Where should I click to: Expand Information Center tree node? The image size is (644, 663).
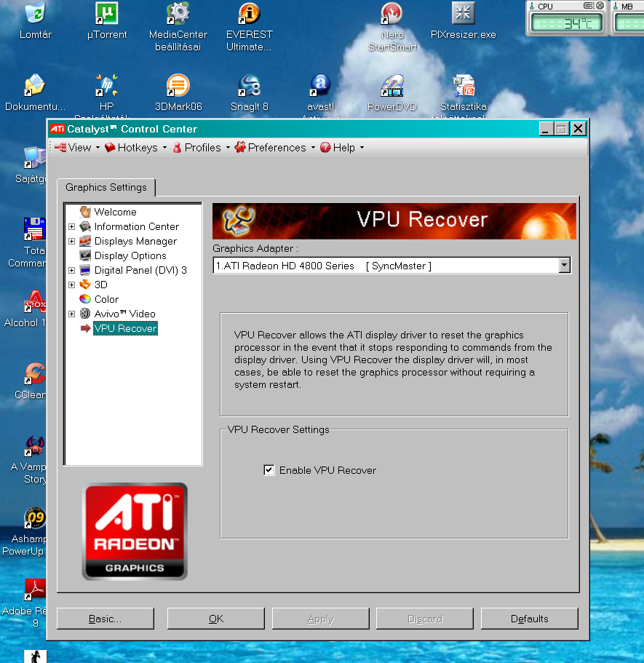71,226
